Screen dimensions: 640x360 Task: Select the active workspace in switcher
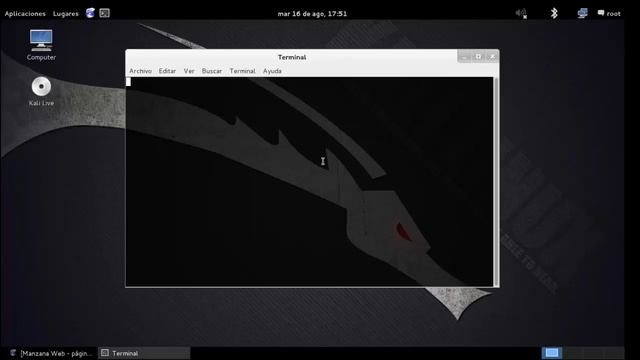(552, 353)
